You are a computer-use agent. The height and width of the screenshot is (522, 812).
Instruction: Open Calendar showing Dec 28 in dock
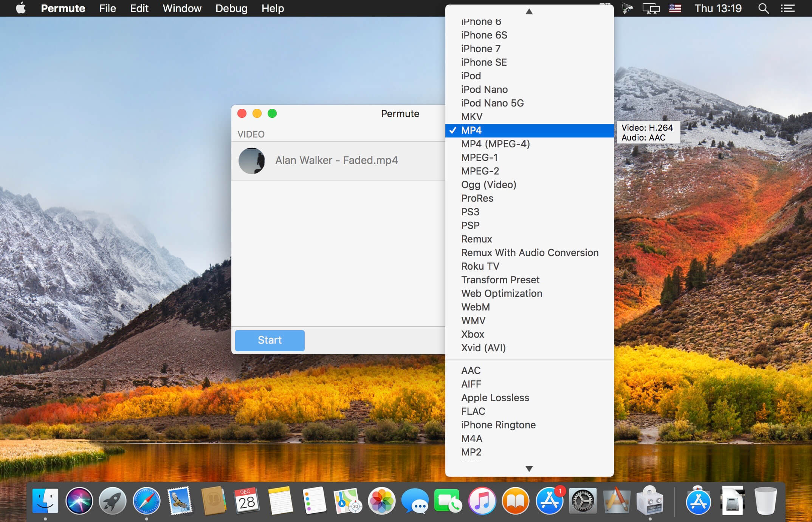[x=247, y=501]
